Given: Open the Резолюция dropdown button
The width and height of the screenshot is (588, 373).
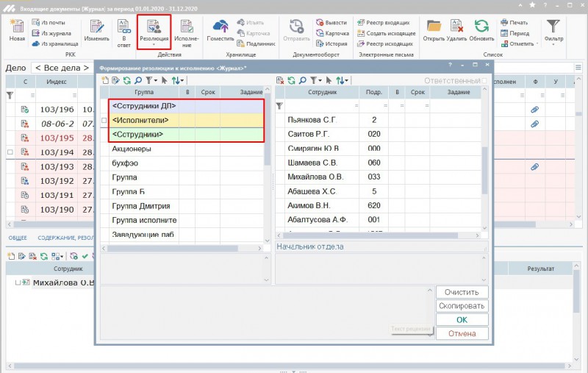Looking at the screenshot, I should pyautogui.click(x=154, y=32).
